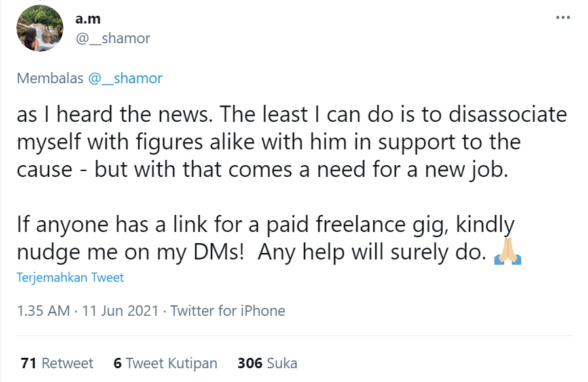Click the number 6 quote tweets count

coord(117,363)
